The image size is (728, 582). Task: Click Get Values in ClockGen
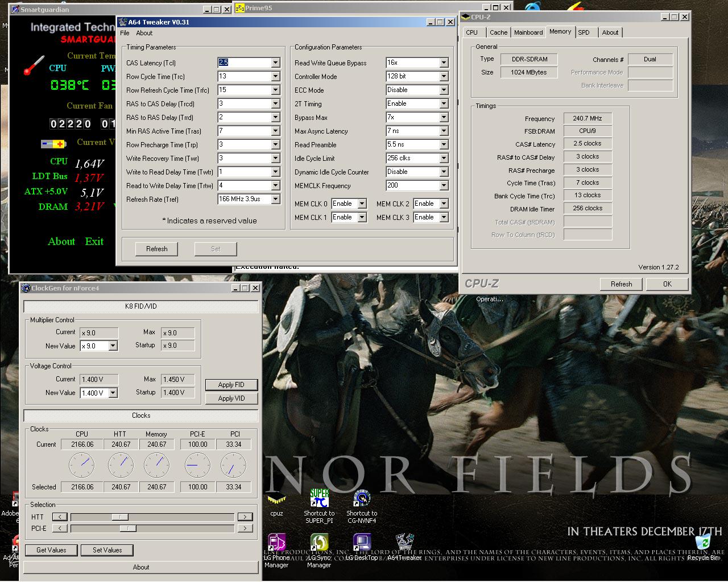click(x=51, y=550)
